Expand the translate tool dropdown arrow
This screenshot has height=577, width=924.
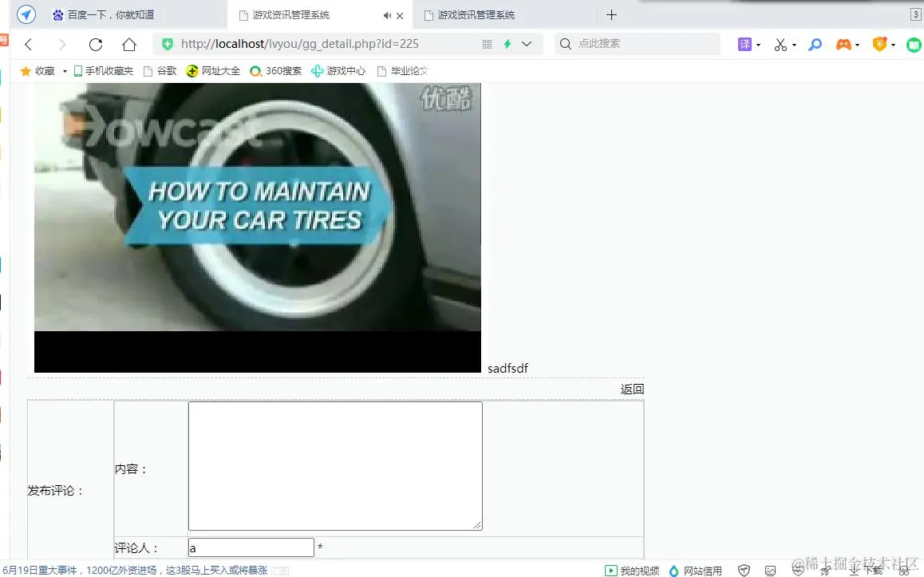(758, 45)
